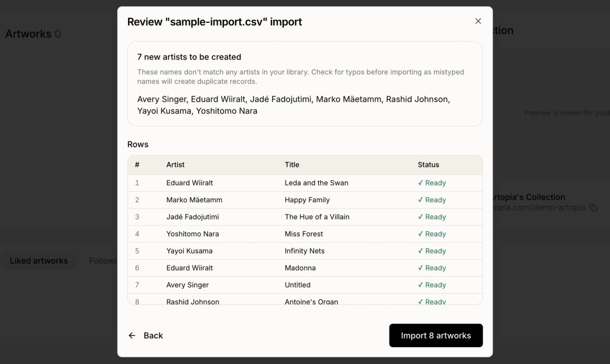Viewport: 610px width, 364px height.
Task: Click the Back arrow icon
Action: click(132, 336)
